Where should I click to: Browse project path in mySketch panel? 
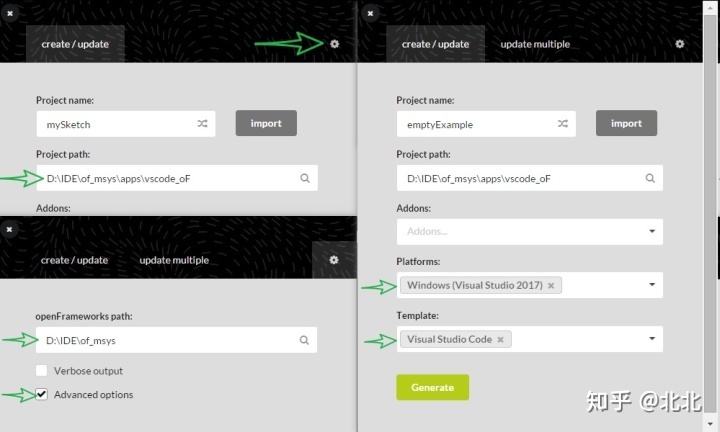pos(305,178)
